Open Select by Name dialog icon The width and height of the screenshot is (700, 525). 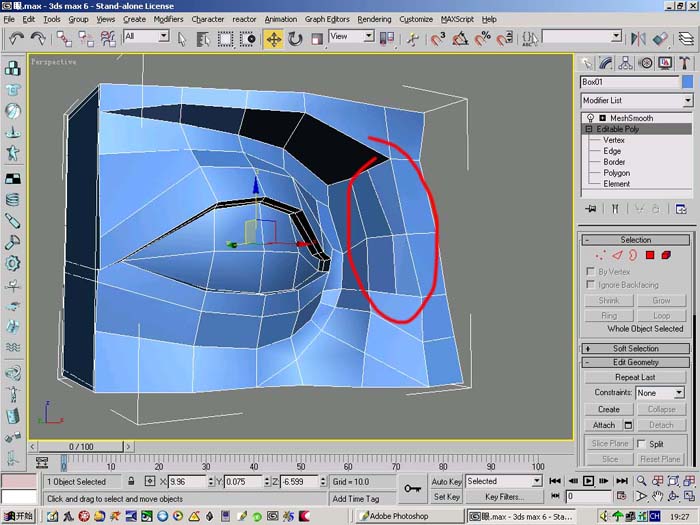pos(203,39)
